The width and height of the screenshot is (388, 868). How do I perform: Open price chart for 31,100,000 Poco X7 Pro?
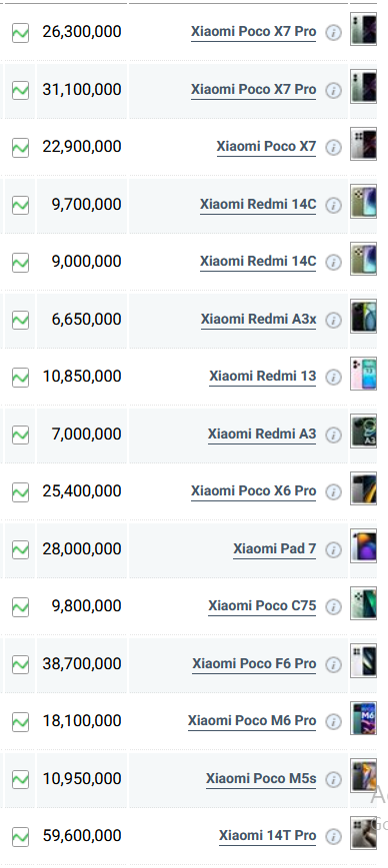(x=21, y=90)
